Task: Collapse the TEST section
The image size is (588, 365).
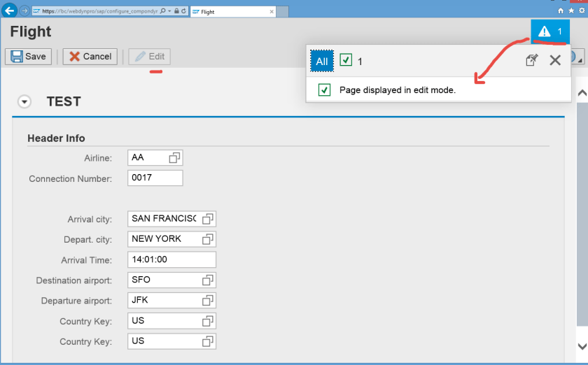Action: coord(24,101)
